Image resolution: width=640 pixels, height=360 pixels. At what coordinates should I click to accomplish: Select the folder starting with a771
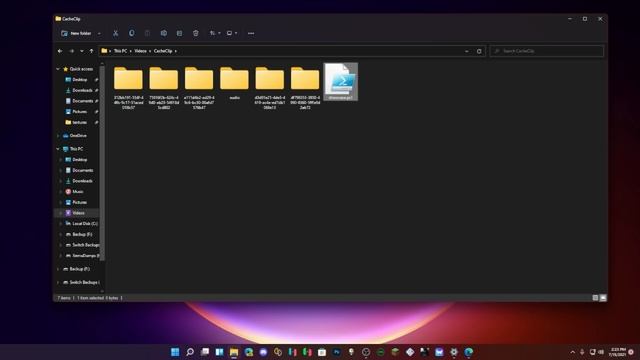coord(199,88)
